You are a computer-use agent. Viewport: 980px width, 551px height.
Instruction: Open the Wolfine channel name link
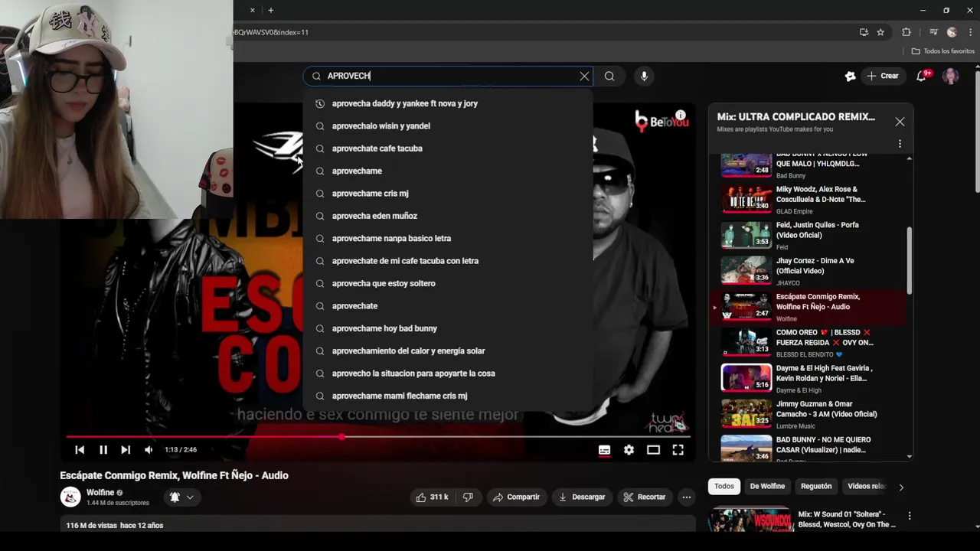pos(100,493)
